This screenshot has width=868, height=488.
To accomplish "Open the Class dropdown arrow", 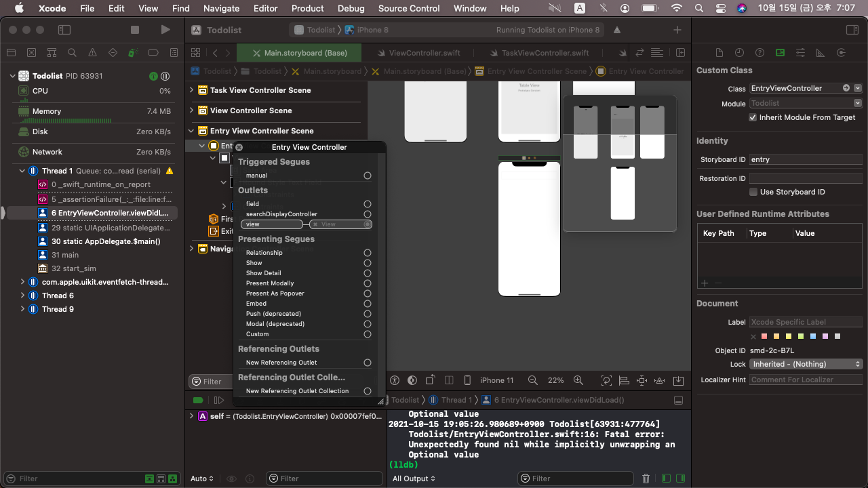I will pyautogui.click(x=858, y=88).
